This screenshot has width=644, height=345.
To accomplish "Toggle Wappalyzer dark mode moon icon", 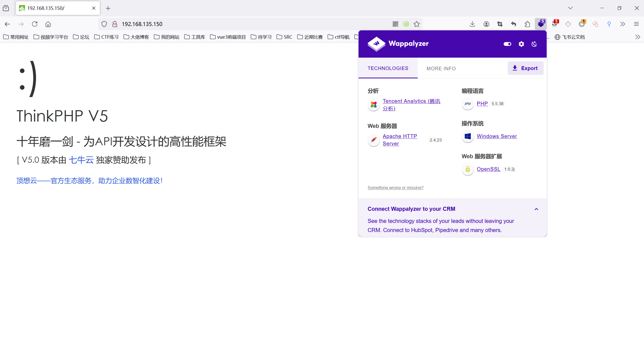I will point(534,44).
